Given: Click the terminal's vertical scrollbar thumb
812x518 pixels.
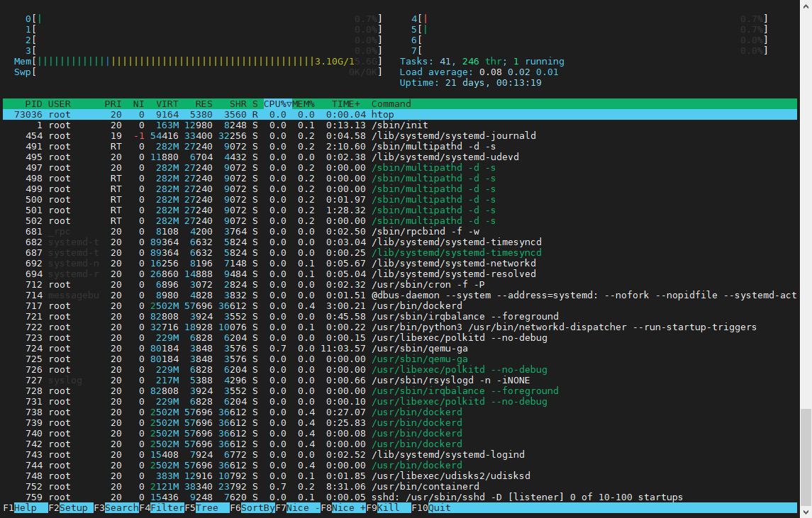Looking at the screenshot, I should coord(806,456).
